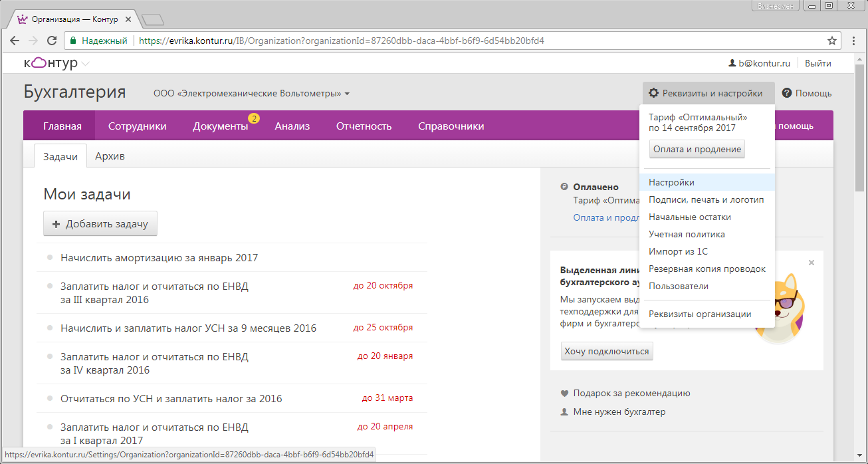
Task: Open the Справочники section
Action: 451,126
